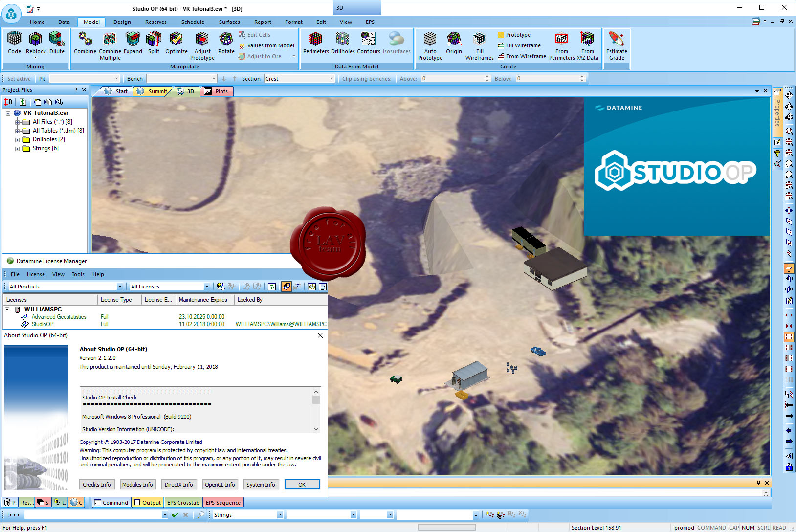Click OK in About dialog
Screen dimensions: 796x532
point(302,485)
